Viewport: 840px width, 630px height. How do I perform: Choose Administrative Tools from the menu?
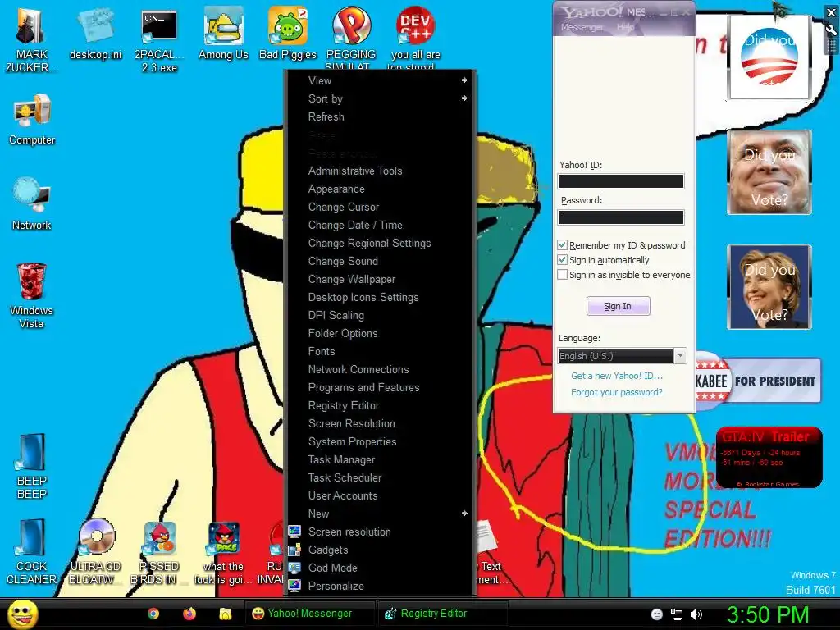pyautogui.click(x=381, y=171)
